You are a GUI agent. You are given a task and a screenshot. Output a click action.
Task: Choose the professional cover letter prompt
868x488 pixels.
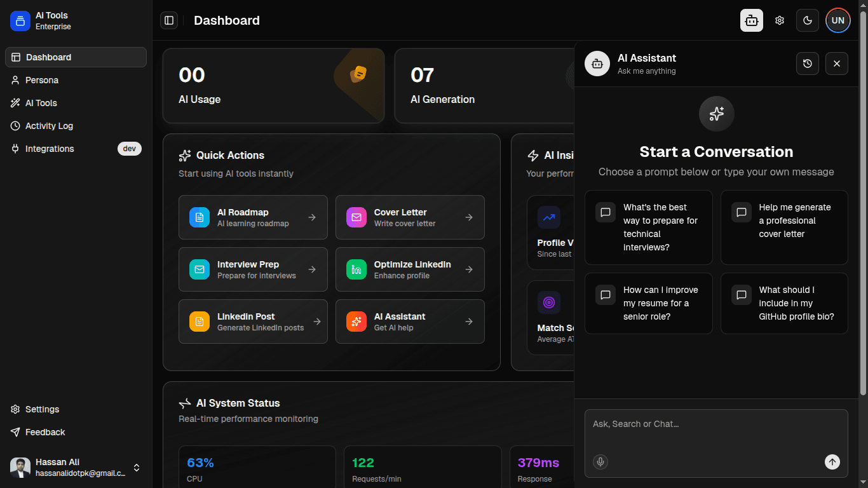coord(784,227)
